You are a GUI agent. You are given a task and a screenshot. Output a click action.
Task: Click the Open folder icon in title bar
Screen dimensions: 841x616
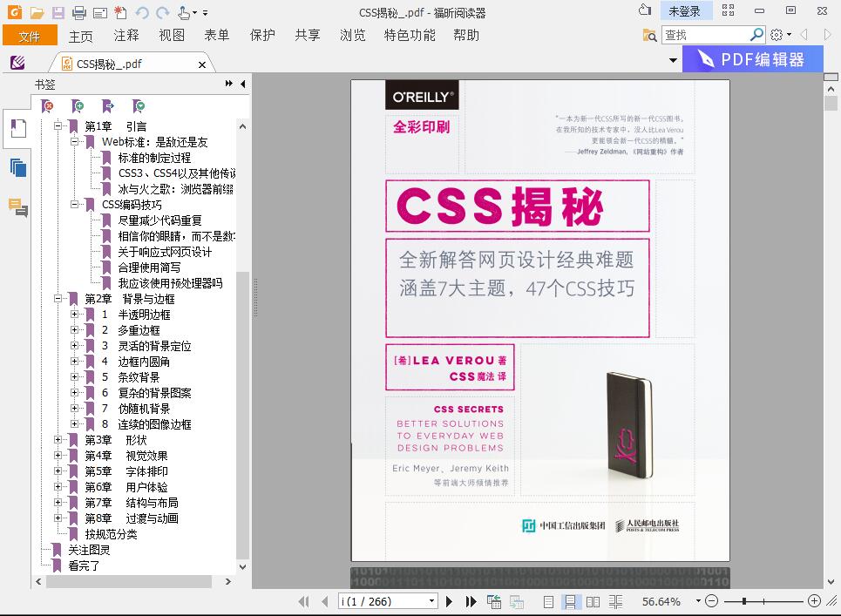(37, 12)
